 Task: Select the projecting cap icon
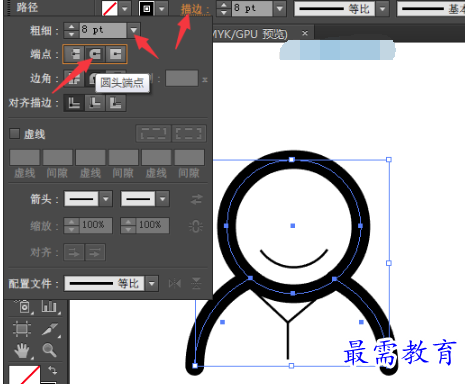[x=116, y=54]
